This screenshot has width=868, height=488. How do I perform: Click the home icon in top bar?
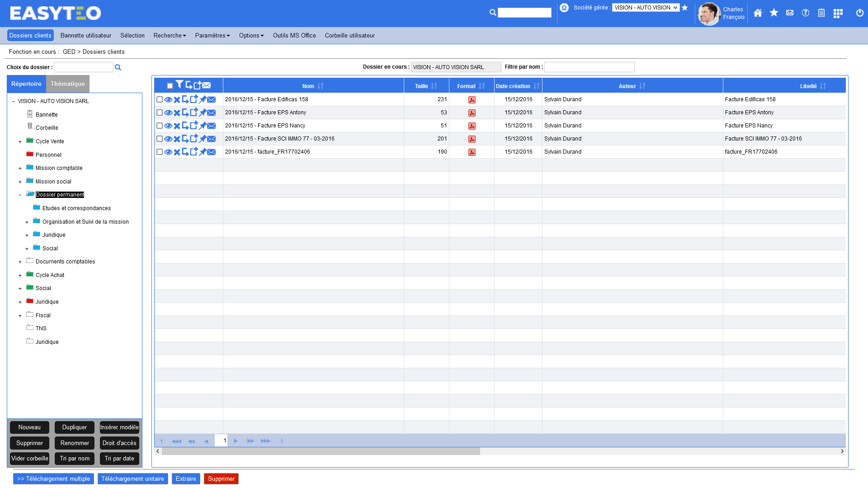pyautogui.click(x=758, y=13)
